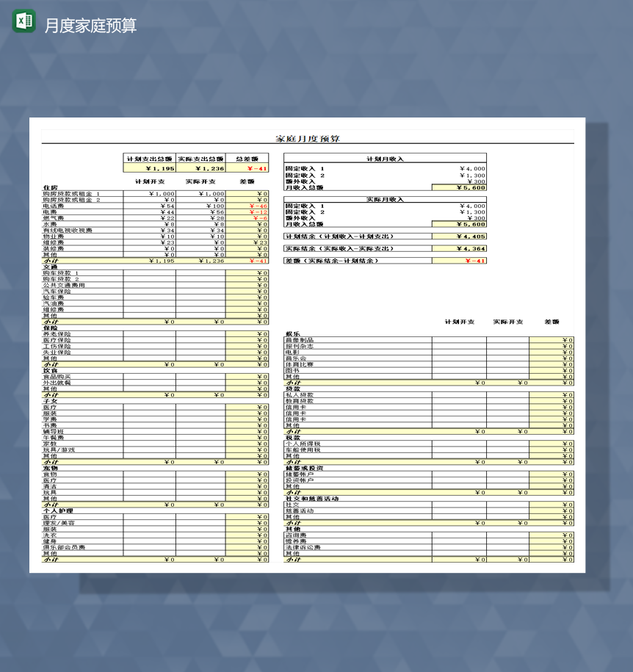Select the 住房 section heading
Image resolution: width=633 pixels, height=672 pixels.
pyautogui.click(x=50, y=187)
